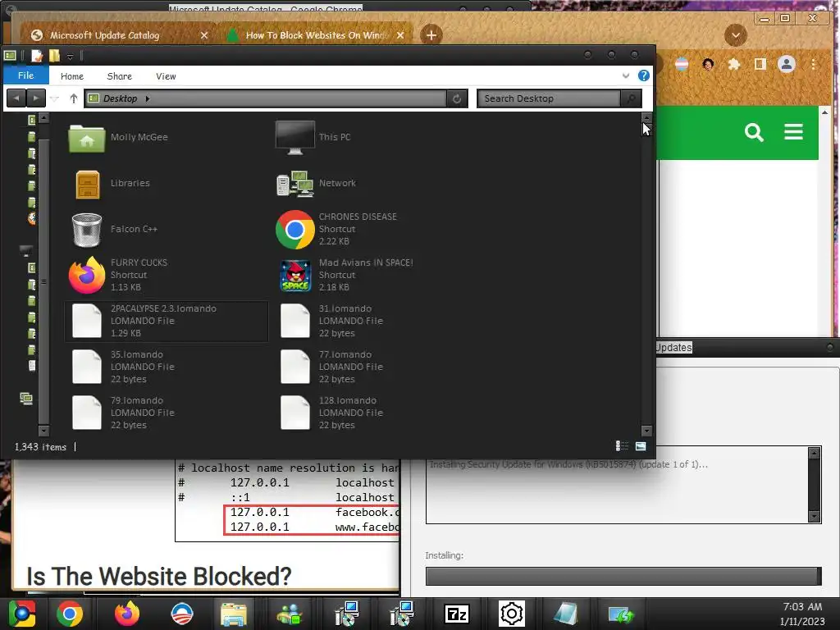This screenshot has width=840, height=630.
Task: Select CHRONES DISEASE Chrome shortcut
Action: (x=337, y=230)
